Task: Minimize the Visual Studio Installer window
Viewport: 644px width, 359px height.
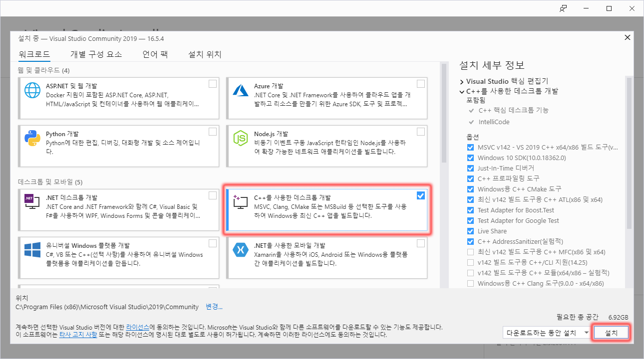Action: (x=586, y=8)
